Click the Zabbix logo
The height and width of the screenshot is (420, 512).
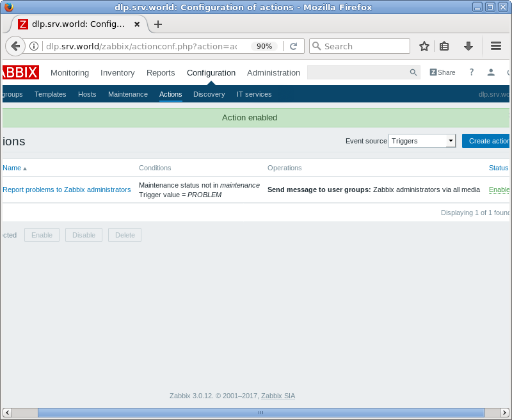click(x=20, y=72)
